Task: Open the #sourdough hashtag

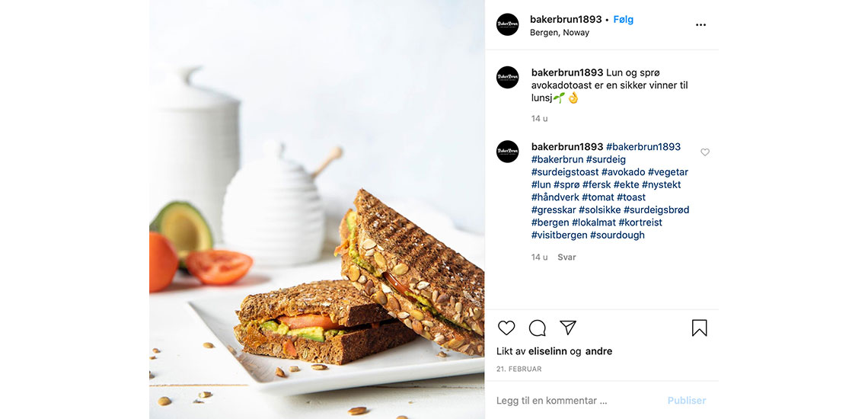Action: point(617,235)
